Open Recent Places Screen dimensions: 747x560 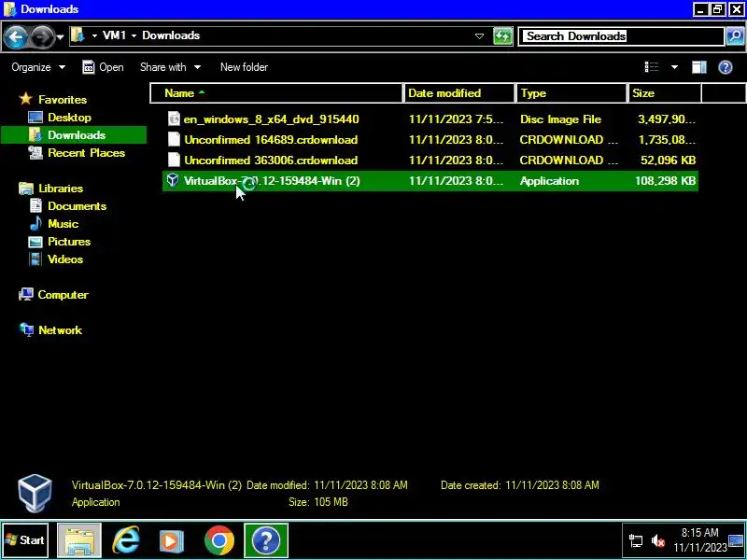coord(86,153)
